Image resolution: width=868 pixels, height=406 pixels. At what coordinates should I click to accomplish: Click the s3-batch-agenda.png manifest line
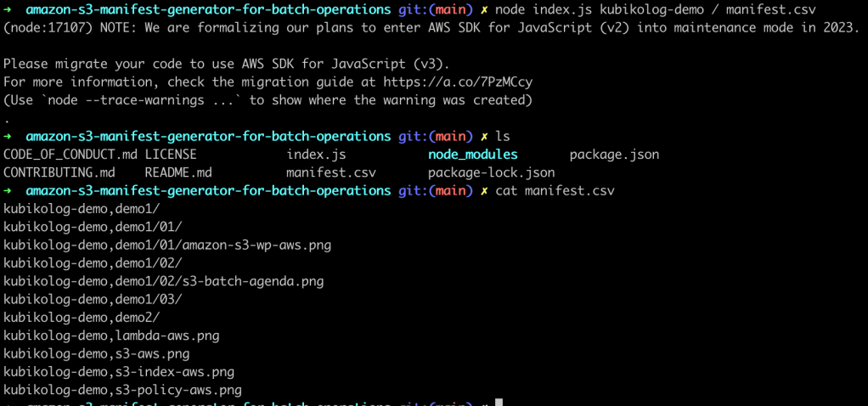pyautogui.click(x=163, y=280)
